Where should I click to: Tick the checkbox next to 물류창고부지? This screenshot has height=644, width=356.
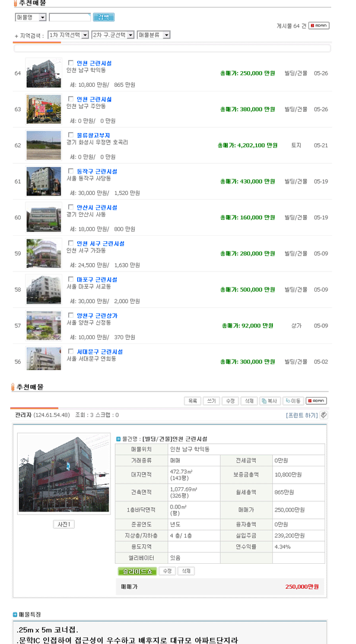click(x=71, y=135)
